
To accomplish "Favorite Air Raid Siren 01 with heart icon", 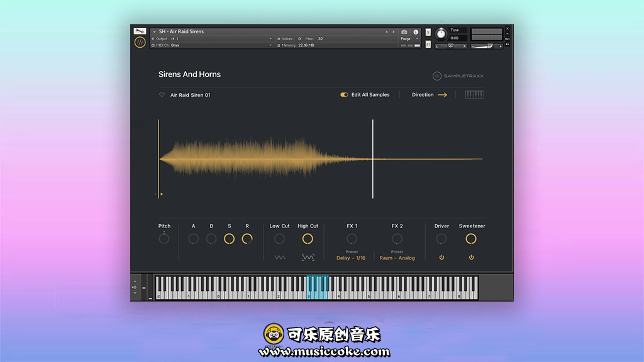I will tap(162, 95).
